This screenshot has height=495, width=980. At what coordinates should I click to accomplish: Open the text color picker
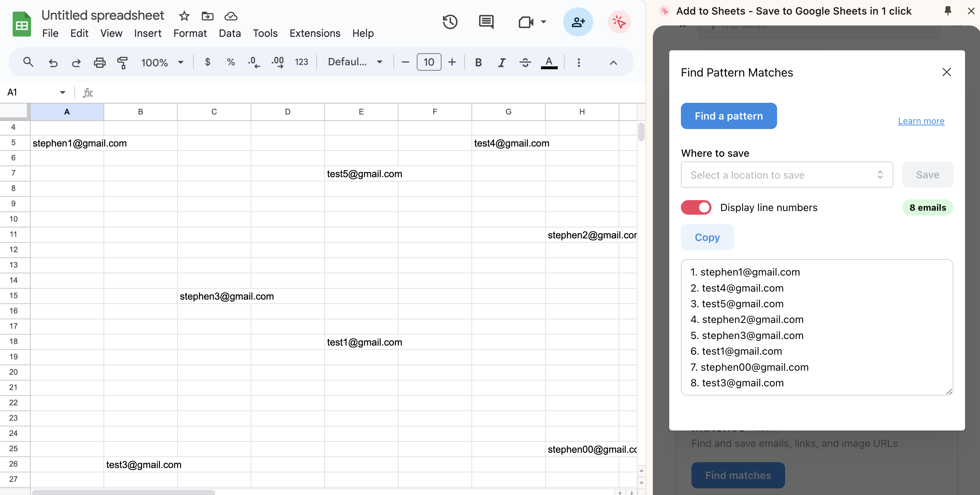tap(549, 62)
